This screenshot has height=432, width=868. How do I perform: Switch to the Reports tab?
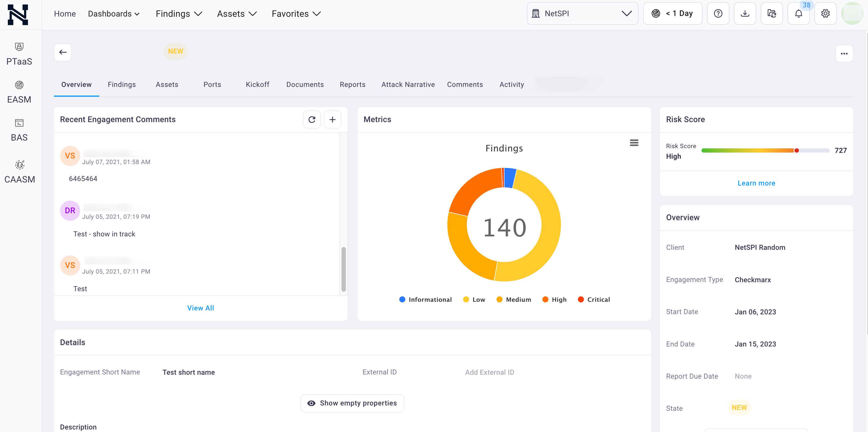352,85
